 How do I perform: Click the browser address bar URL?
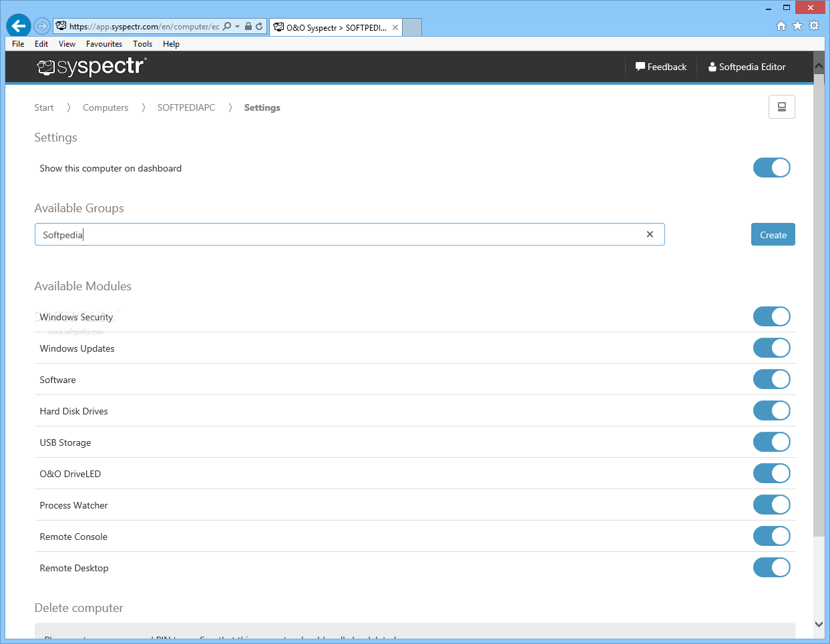click(144, 27)
